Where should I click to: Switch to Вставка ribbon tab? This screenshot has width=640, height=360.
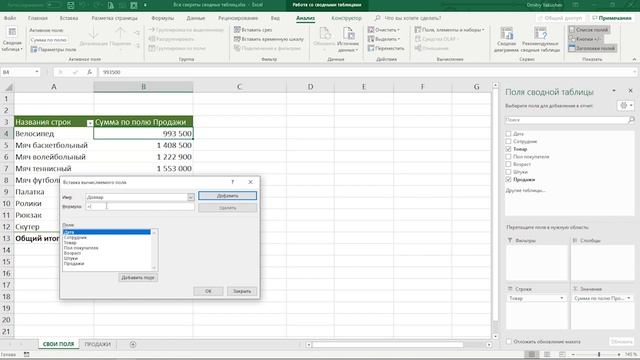click(69, 18)
